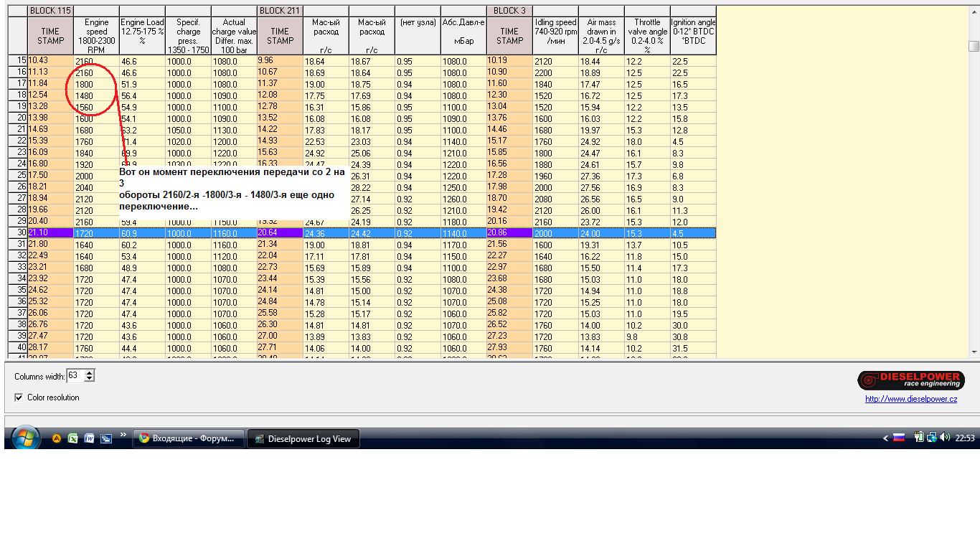Launch the orange Avast quick launch icon
The image size is (980, 551).
57,438
